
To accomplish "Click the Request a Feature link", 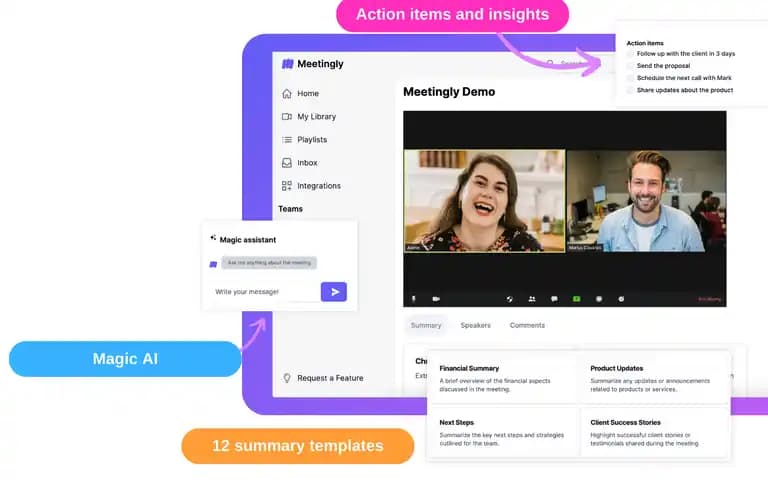I will click(x=330, y=378).
